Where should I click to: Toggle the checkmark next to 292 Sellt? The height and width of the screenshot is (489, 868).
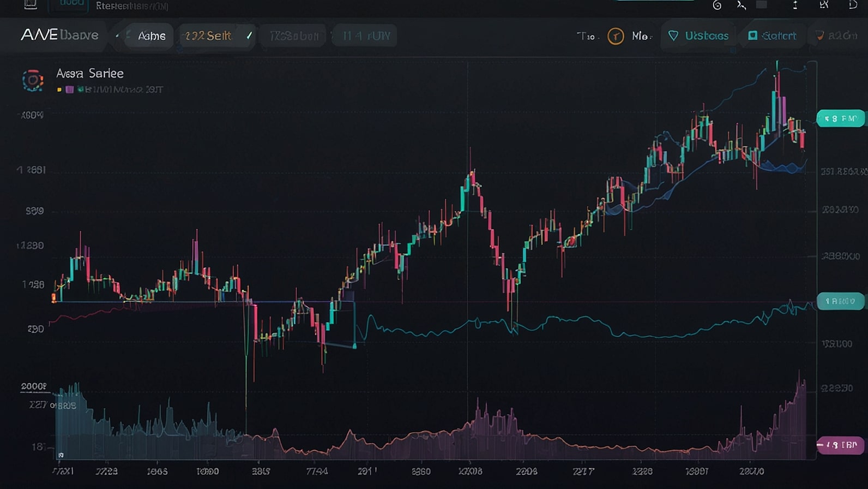249,35
